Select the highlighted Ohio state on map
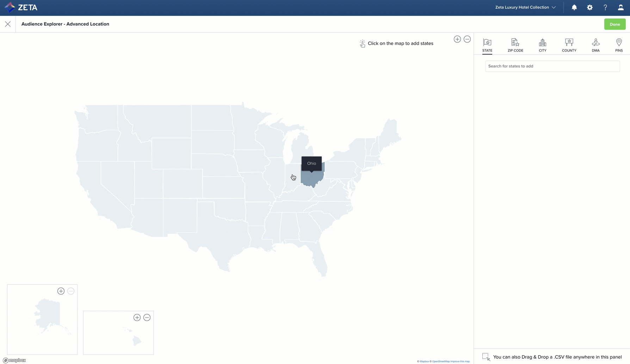Image resolution: width=630 pixels, height=364 pixels. 312,179
